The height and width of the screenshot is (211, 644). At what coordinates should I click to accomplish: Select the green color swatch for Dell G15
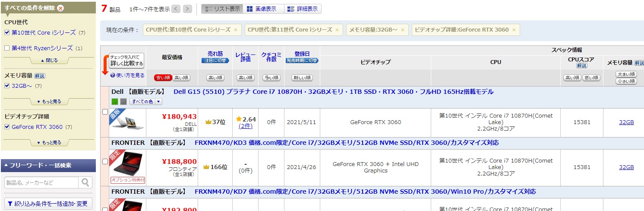coord(115,102)
